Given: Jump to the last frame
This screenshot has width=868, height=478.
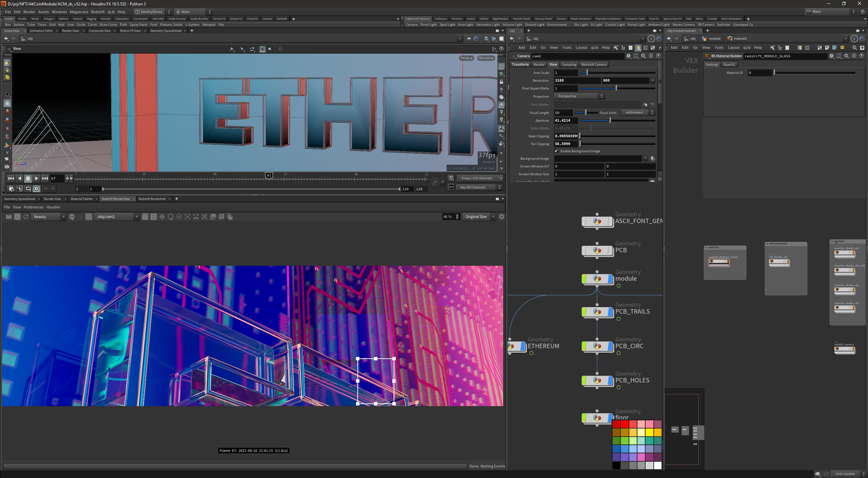Looking at the screenshot, I should point(45,178).
